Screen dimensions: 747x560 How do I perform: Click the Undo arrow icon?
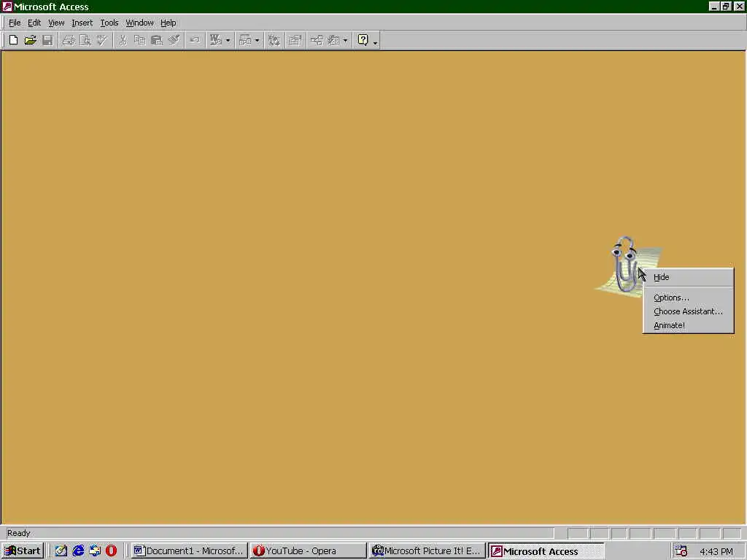click(x=194, y=41)
